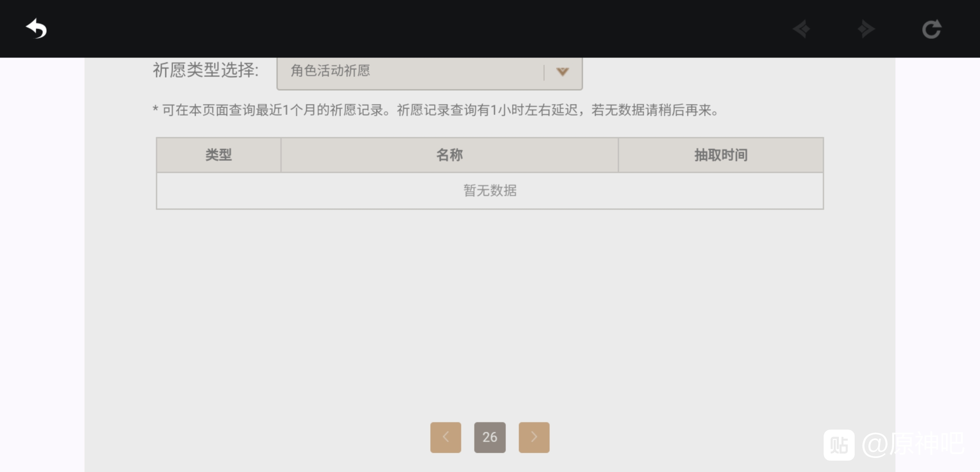980x472 pixels.
Task: Go to next records page button
Action: 534,437
